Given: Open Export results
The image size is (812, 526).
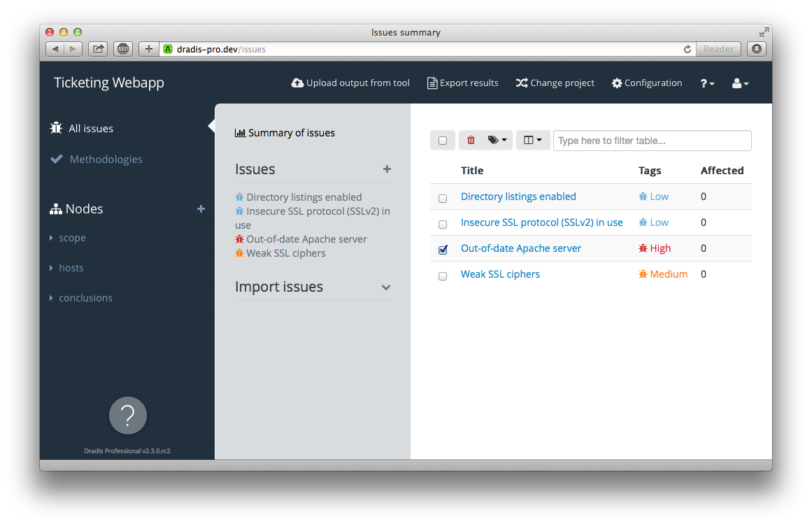Looking at the screenshot, I should pyautogui.click(x=462, y=83).
